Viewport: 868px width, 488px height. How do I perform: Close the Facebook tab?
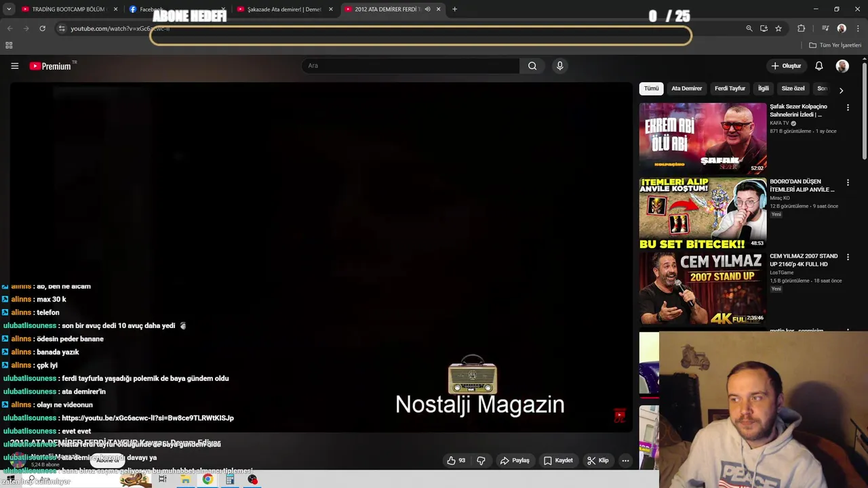coord(223,9)
